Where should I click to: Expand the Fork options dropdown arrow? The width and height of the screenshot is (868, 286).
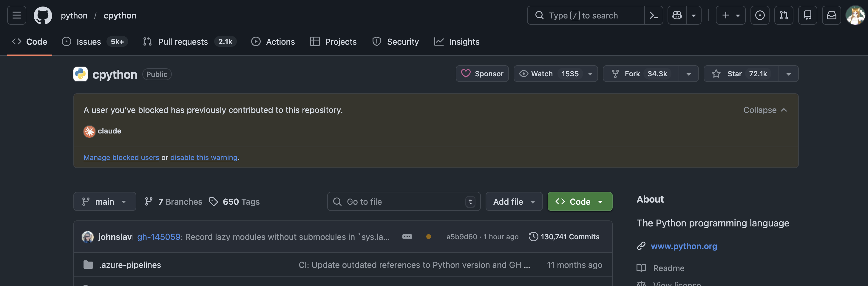(x=689, y=74)
